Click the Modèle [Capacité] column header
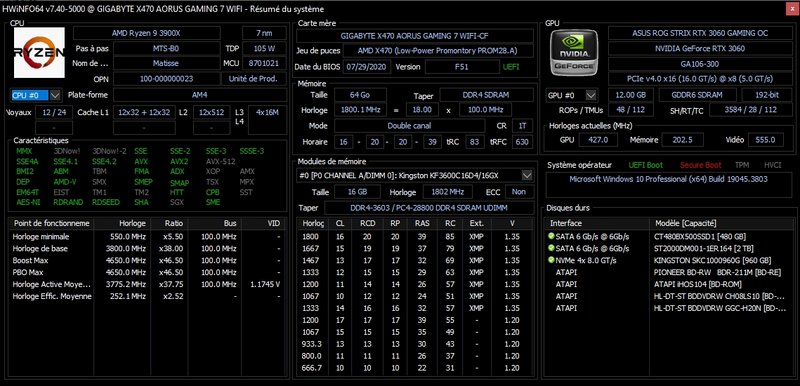Viewport: 800px width, 386px height. click(x=722, y=223)
